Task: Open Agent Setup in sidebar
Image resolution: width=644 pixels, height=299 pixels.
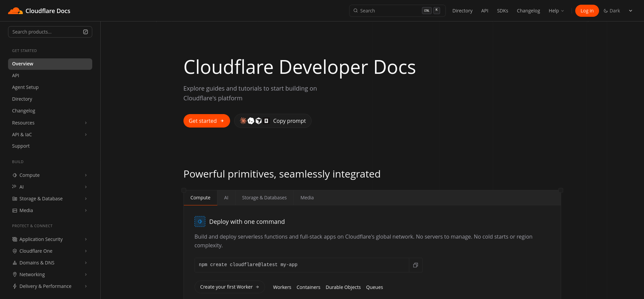Action: tap(50, 87)
